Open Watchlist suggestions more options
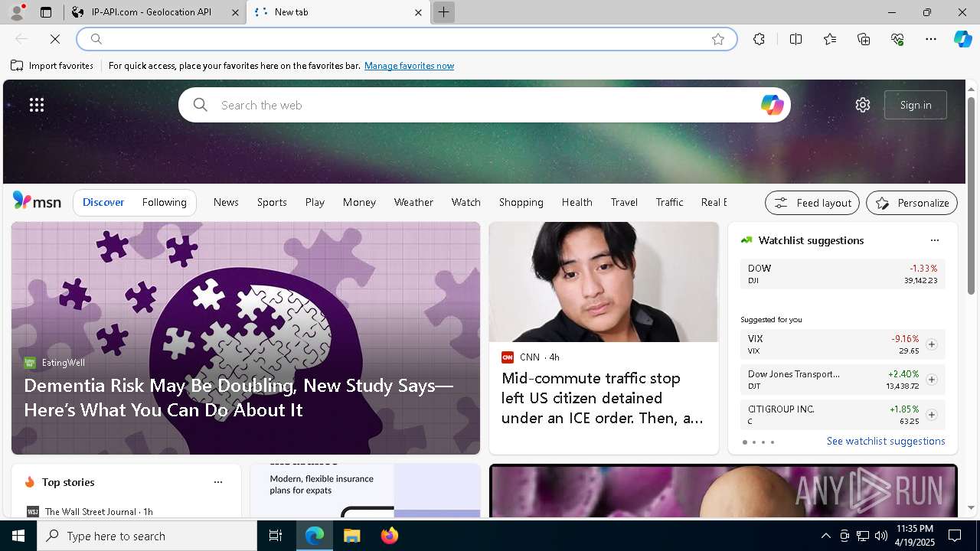The width and height of the screenshot is (980, 551). (934, 240)
